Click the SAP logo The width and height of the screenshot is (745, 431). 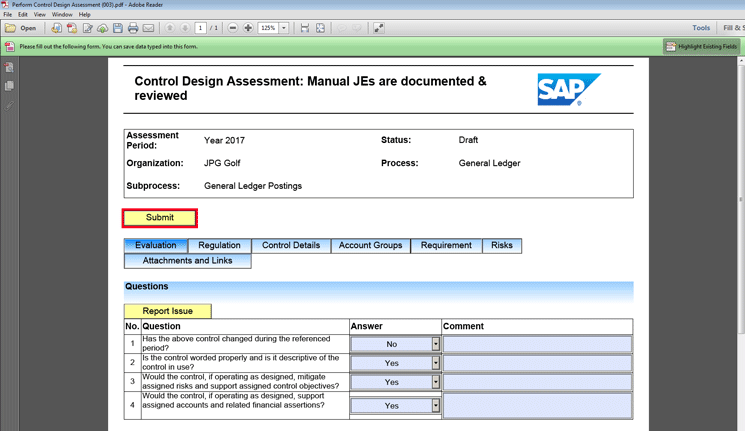[569, 89]
